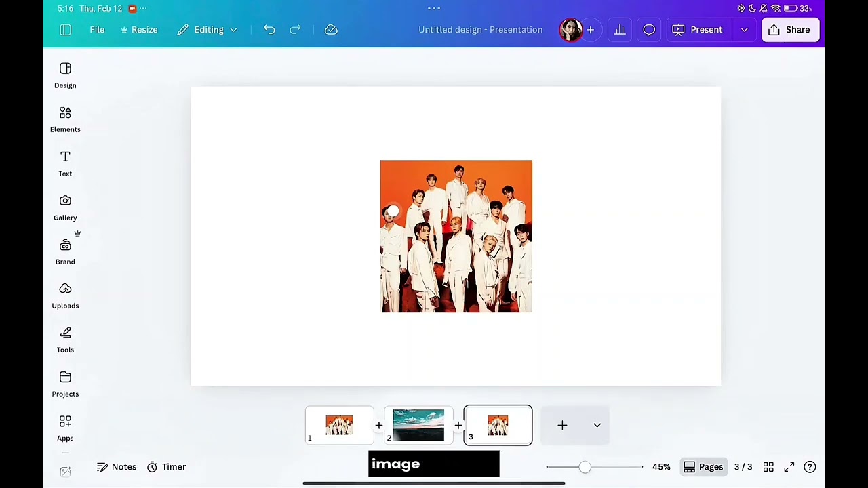Tap the screen recording indicator in status bar

coord(132,8)
